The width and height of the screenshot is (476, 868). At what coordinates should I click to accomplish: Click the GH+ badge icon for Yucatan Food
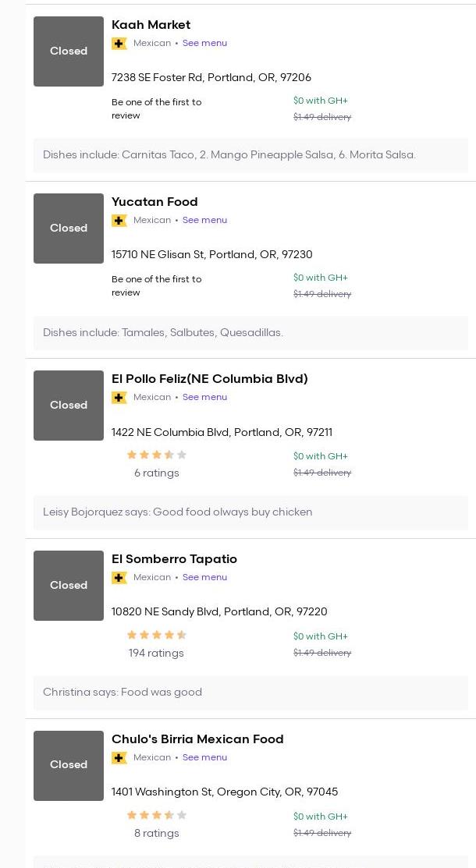(x=119, y=221)
